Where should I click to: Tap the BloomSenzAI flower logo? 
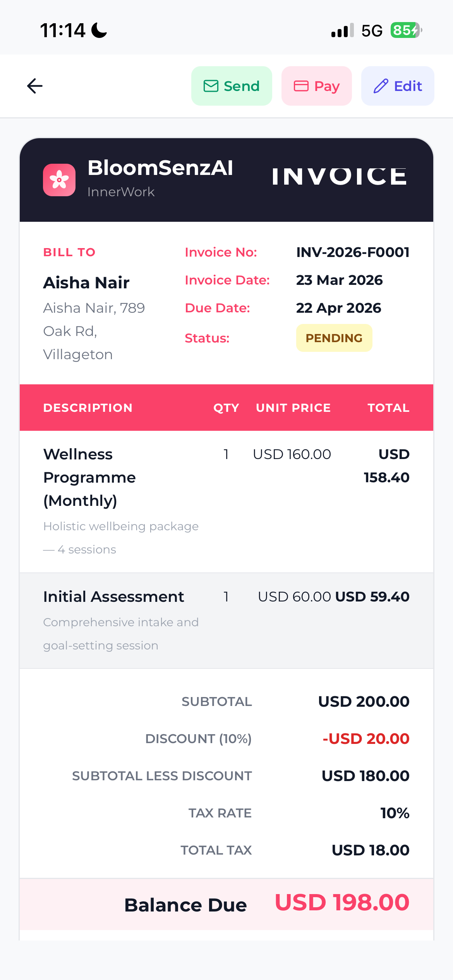click(59, 180)
